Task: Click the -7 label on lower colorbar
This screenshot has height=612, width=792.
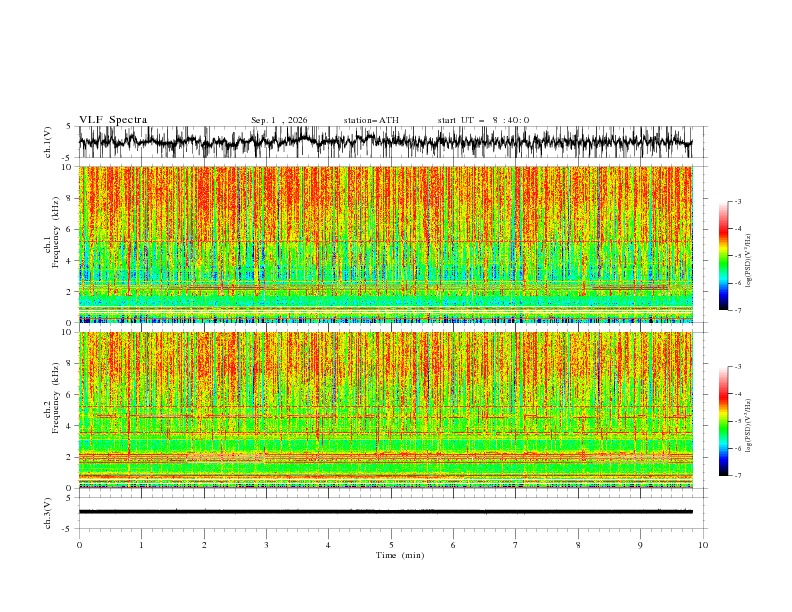Action: [x=738, y=475]
